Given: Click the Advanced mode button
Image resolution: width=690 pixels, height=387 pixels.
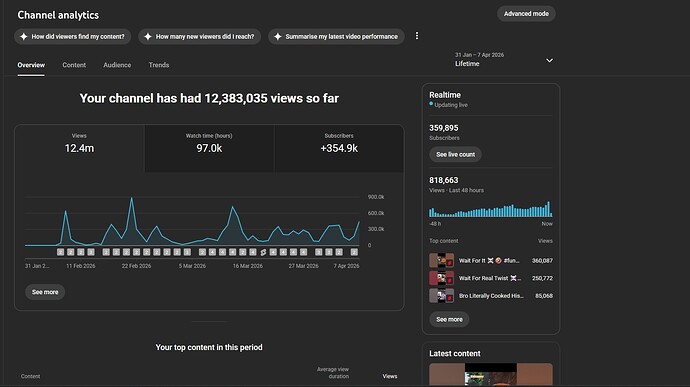Looking at the screenshot, I should pos(526,14).
